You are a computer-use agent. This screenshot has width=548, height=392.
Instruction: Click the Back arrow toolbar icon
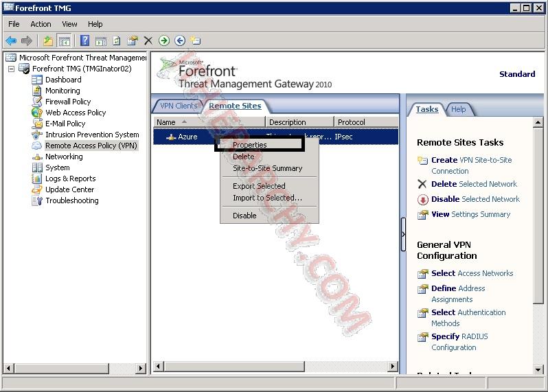(x=11, y=41)
